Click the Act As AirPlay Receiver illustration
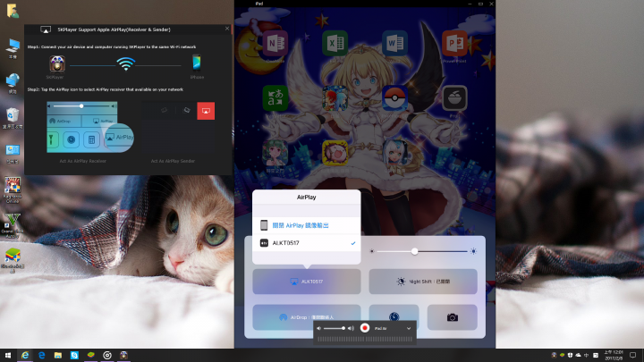Screen dimensions: 644x362 click(x=90, y=127)
